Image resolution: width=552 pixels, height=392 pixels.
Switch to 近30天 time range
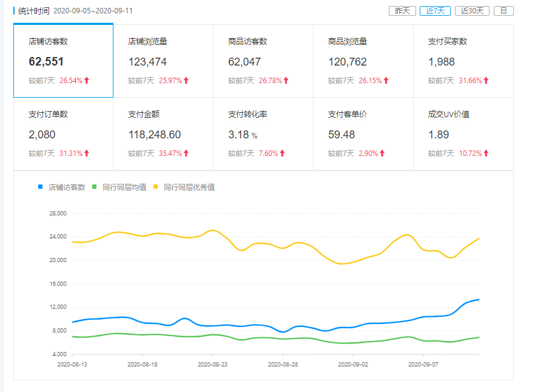coord(472,11)
